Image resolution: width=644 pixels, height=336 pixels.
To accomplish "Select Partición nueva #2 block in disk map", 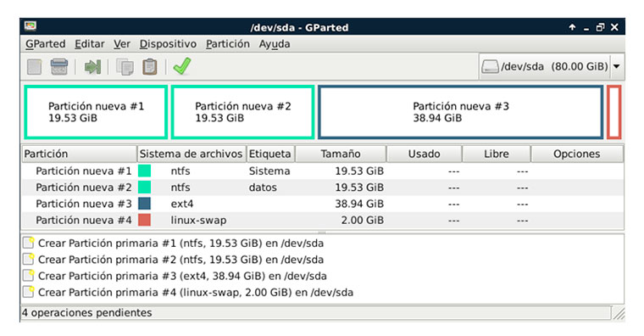I will pyautogui.click(x=242, y=112).
